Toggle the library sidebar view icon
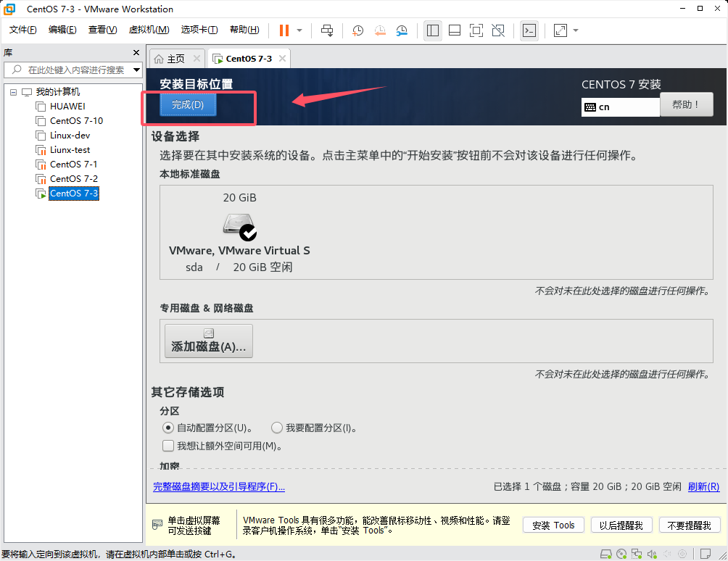 click(x=433, y=30)
